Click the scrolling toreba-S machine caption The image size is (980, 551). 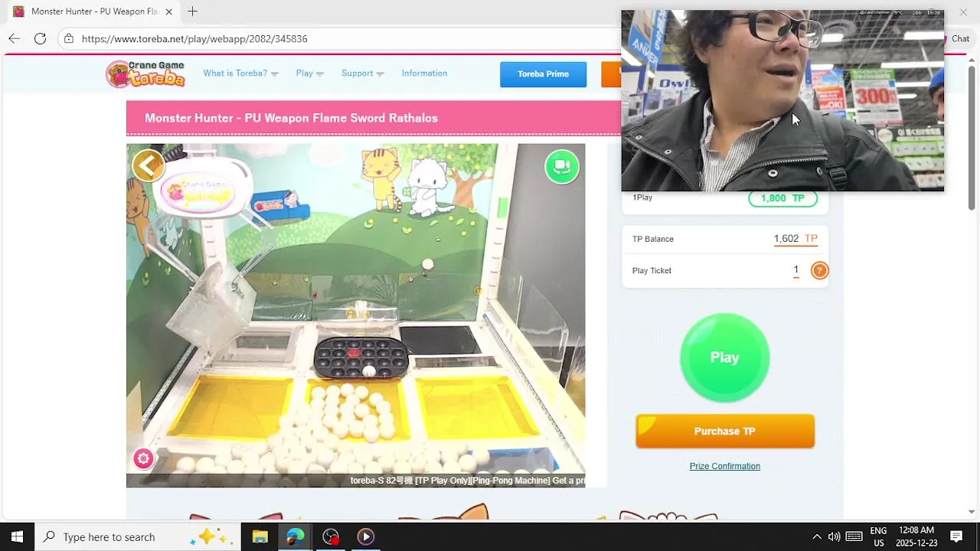(x=467, y=481)
